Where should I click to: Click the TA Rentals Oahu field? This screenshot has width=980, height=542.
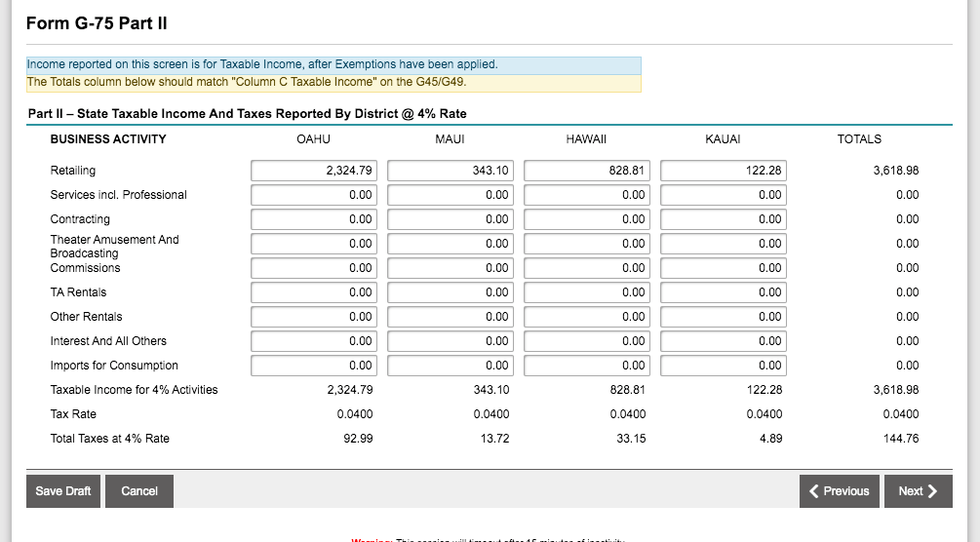(313, 292)
